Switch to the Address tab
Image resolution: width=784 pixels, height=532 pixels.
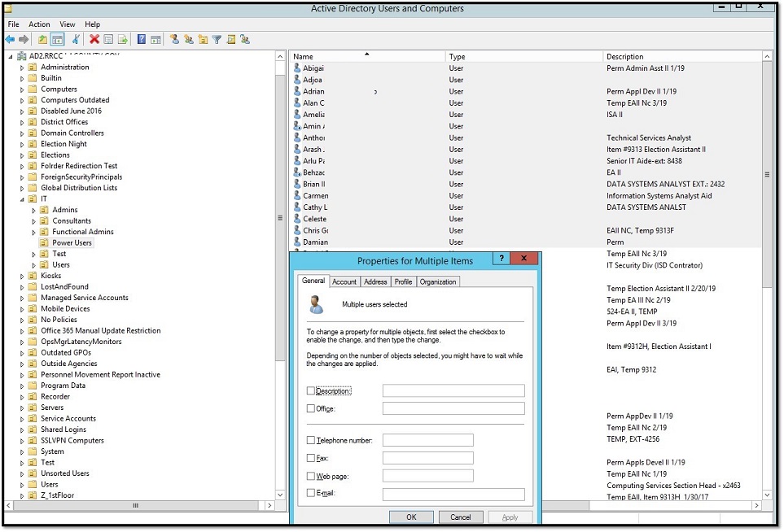(x=375, y=281)
